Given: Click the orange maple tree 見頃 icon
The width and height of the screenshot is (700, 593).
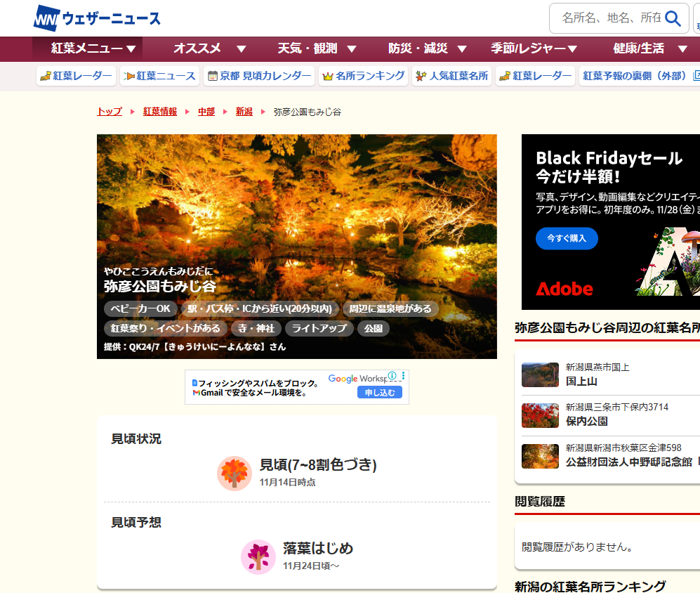Looking at the screenshot, I should point(234,473).
